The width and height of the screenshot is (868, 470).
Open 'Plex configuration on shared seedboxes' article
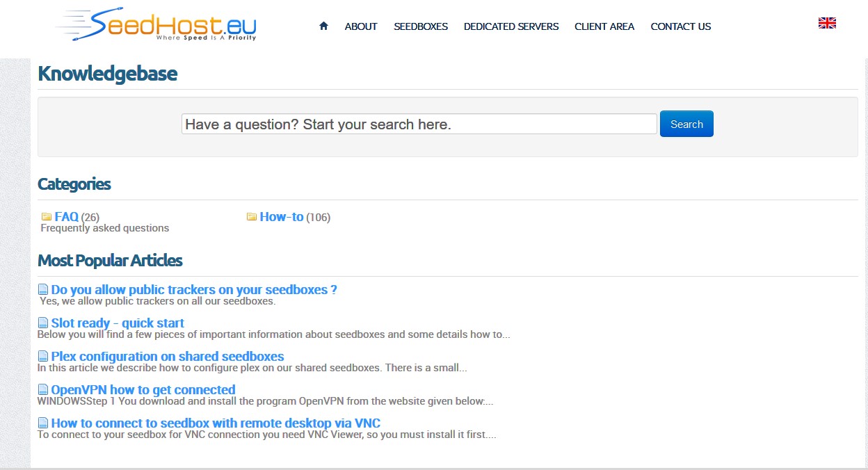pyautogui.click(x=168, y=356)
